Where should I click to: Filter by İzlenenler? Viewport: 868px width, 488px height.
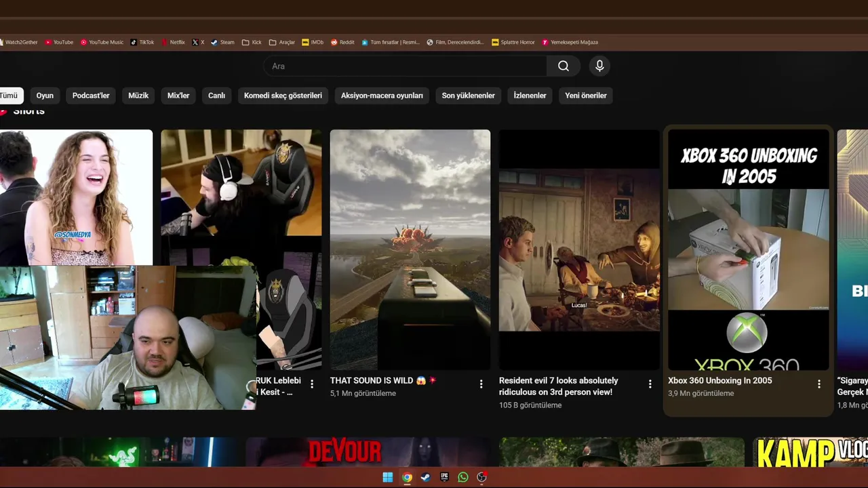(530, 96)
